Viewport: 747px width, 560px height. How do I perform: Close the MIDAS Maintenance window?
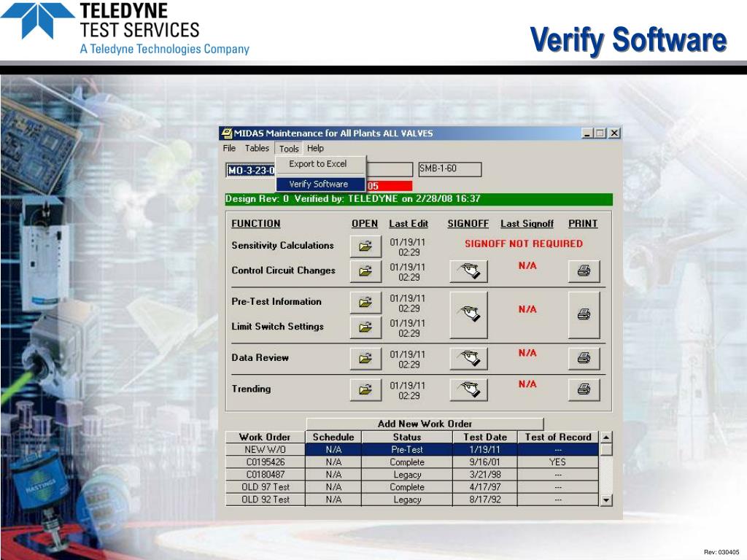click(x=614, y=133)
